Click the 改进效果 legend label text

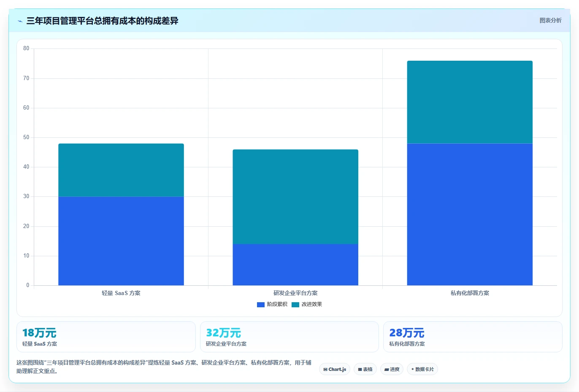[311, 304]
